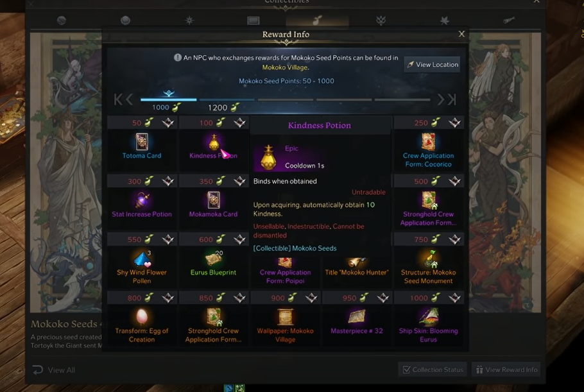Click the Masterpiece #32 reward icon
The width and height of the screenshot is (584, 392).
pyautogui.click(x=356, y=317)
